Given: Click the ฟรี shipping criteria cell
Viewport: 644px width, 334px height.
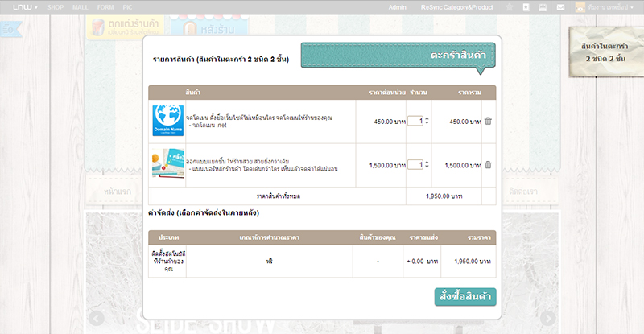Looking at the screenshot, I should coord(269,262).
